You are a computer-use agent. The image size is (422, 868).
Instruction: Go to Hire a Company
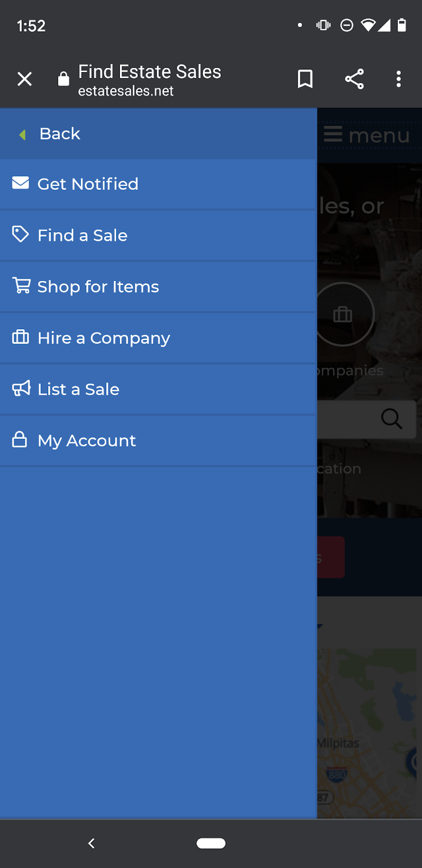coord(104,338)
